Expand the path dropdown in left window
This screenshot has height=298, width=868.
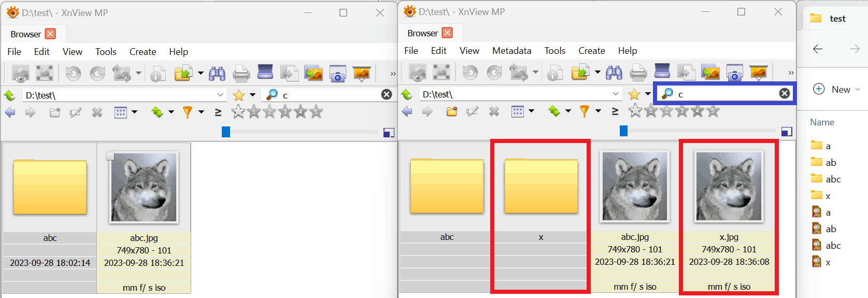[x=220, y=95]
